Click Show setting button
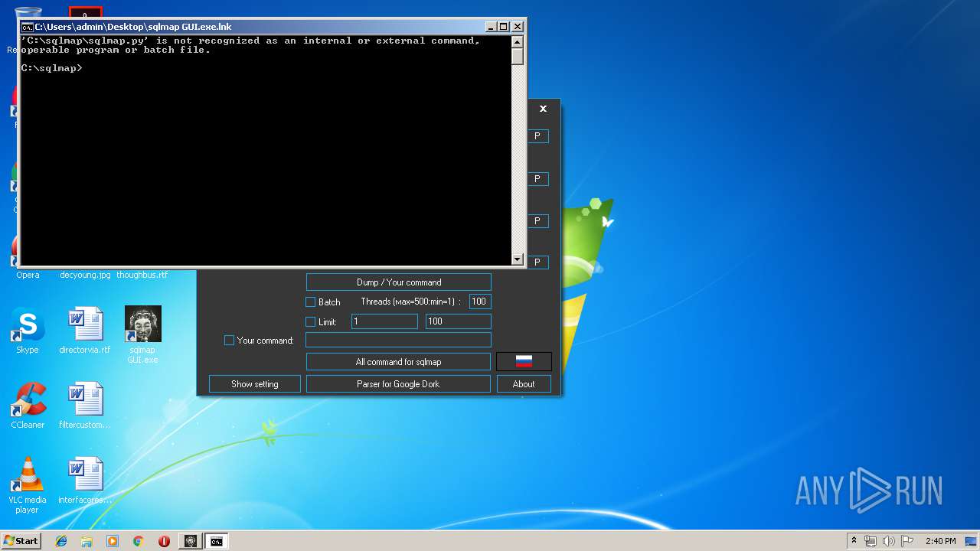 tap(255, 383)
